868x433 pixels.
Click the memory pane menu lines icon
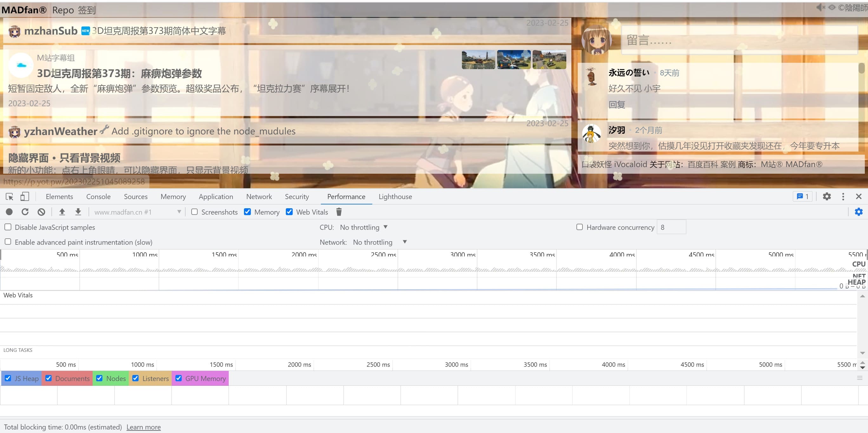click(x=859, y=378)
